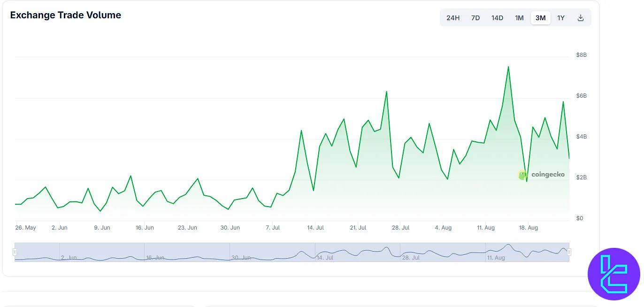Select the 7D time range
The height and width of the screenshot is (307, 644).
pos(475,18)
